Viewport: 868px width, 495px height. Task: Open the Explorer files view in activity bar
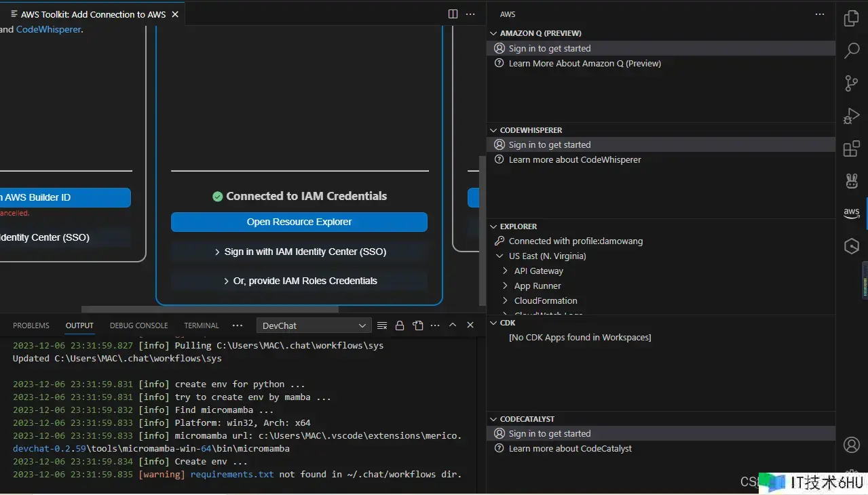click(852, 18)
